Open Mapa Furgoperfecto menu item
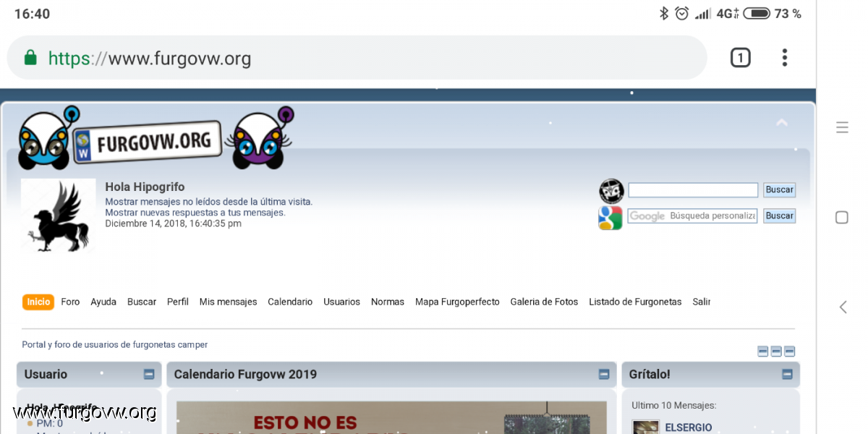 [x=457, y=302]
